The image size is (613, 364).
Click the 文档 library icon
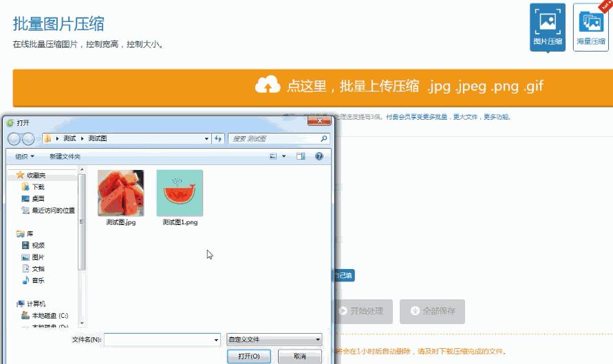(25, 268)
